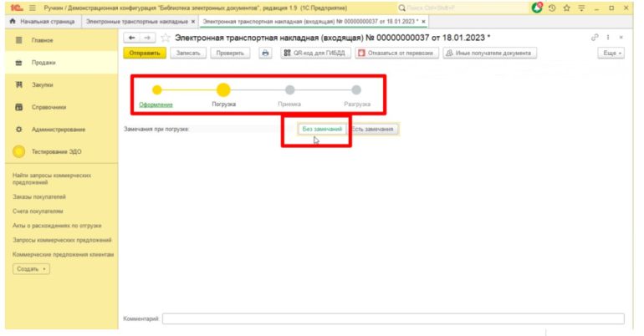Image resolution: width=644 pixels, height=336 pixels.
Task: Go forward with the right arrow button
Action: [146, 38]
